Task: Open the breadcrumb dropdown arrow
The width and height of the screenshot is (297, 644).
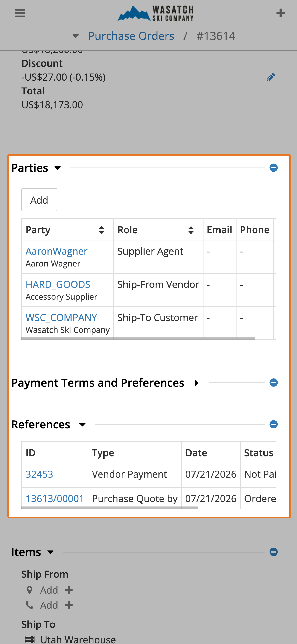Action: pos(76,36)
